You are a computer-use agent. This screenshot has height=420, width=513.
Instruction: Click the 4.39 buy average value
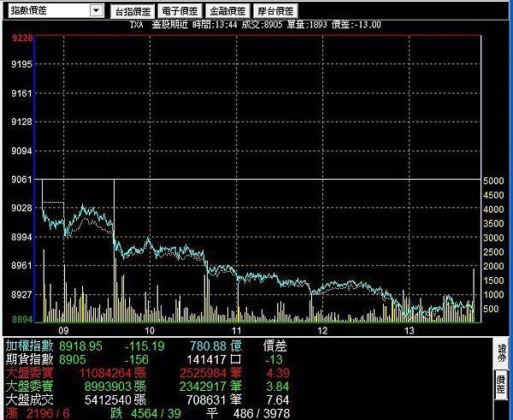click(x=278, y=373)
